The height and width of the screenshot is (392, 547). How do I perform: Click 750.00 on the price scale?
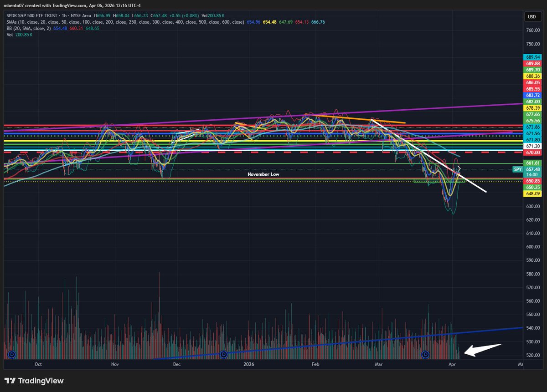click(x=533, y=44)
